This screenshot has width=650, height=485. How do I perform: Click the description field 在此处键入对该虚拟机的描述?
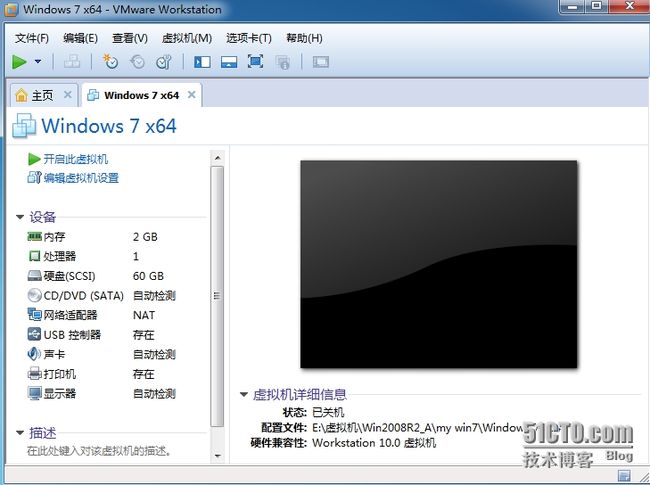pos(99,451)
